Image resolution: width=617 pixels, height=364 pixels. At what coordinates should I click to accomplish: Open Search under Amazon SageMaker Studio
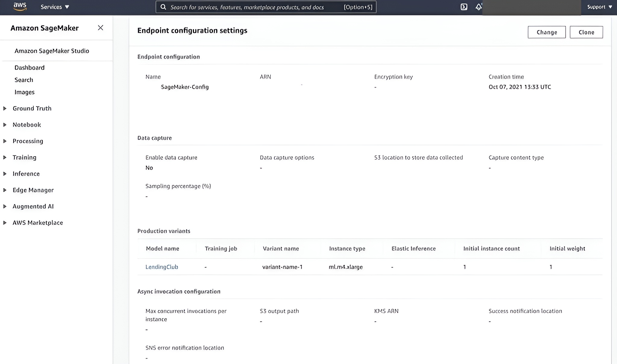[24, 80]
